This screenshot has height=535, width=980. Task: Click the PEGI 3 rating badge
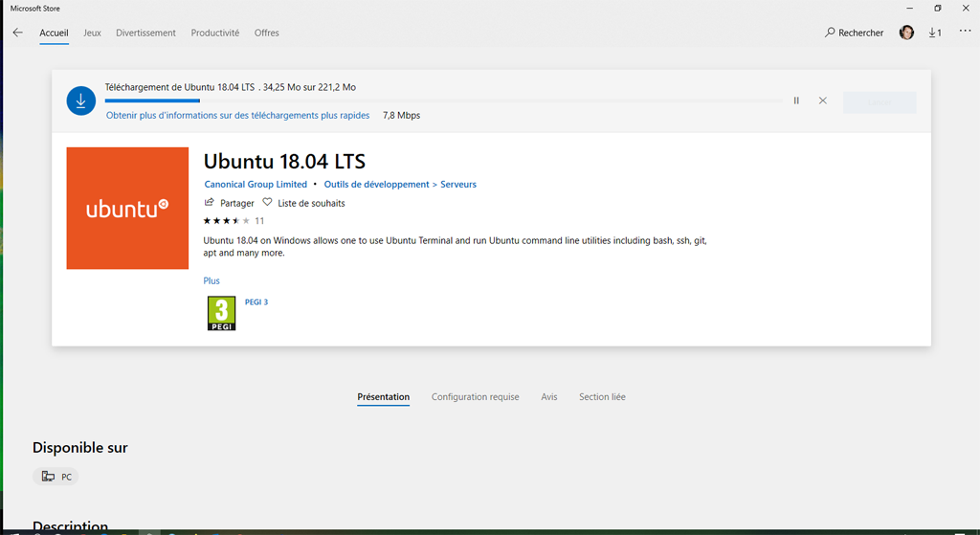click(221, 313)
